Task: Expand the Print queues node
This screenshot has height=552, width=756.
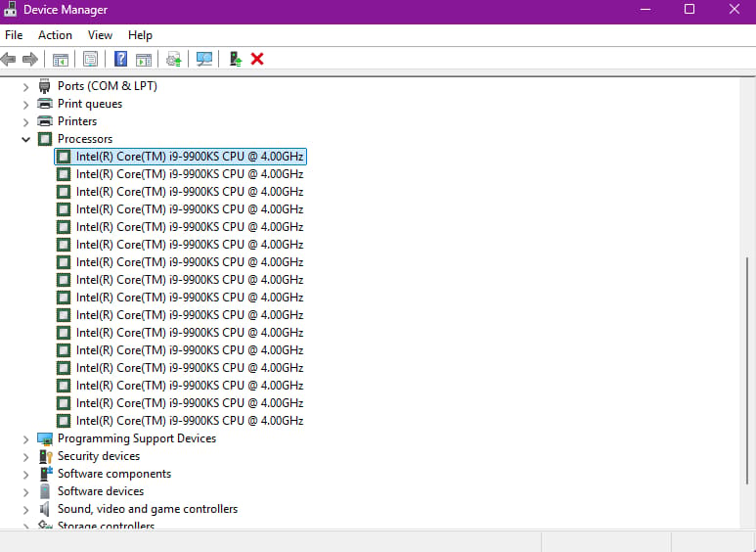Action: (26, 104)
